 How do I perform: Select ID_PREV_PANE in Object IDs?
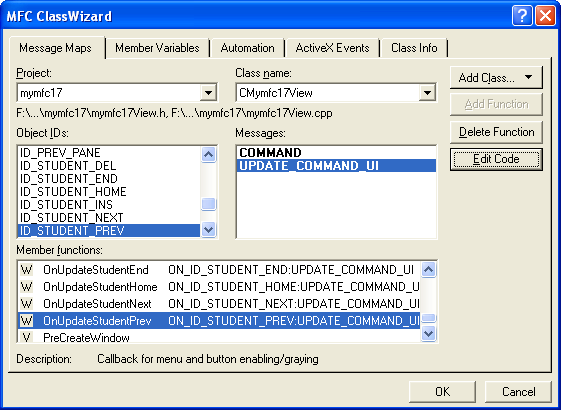(x=109, y=153)
